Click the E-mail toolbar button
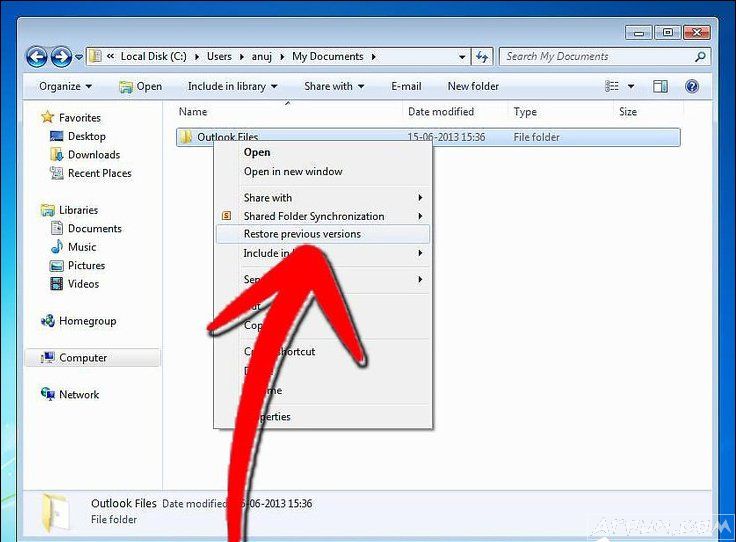The image size is (736, 542). tap(406, 86)
